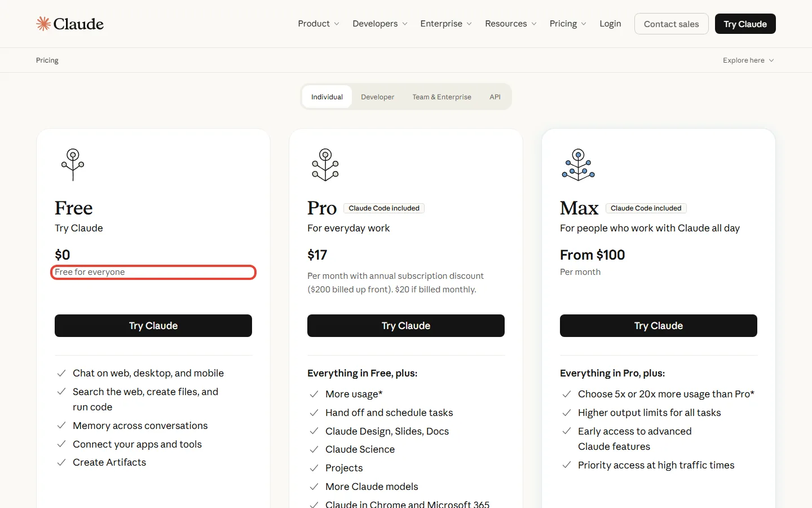Open the Product dropdown menu
This screenshot has height=508, width=812.
coord(319,24)
